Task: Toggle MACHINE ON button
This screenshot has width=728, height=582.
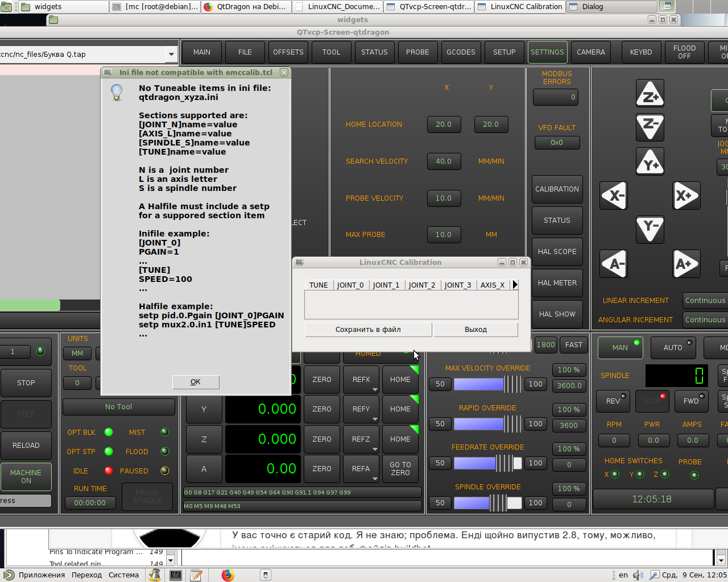Action: coord(26,476)
